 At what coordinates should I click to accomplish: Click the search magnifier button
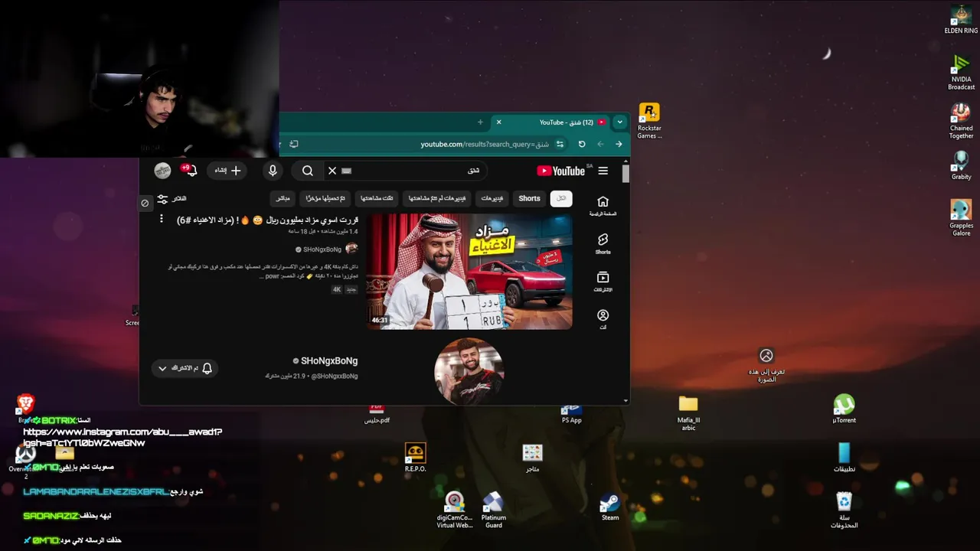coord(307,171)
